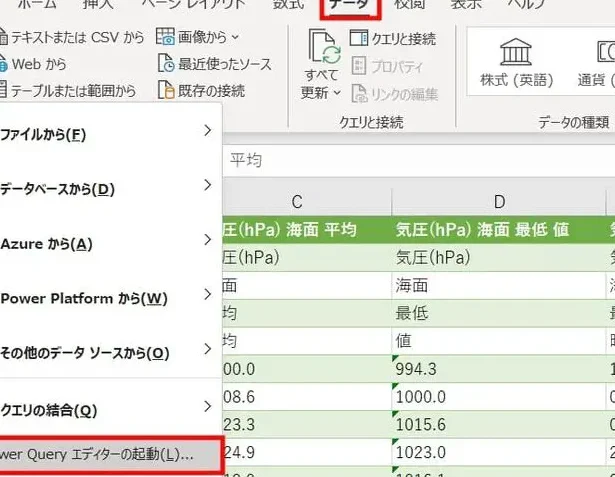Expand the 画像から dropdown

(236, 38)
